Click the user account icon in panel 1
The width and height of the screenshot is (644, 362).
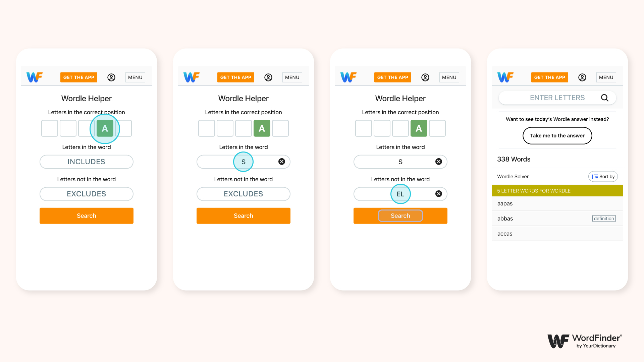[111, 77]
